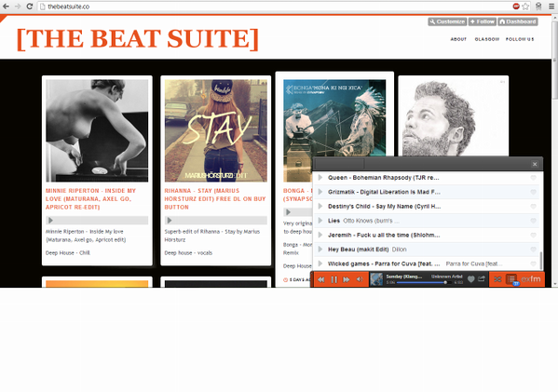558x392 pixels.
Task: Open the AdBlock extension icon
Action: point(516,7)
